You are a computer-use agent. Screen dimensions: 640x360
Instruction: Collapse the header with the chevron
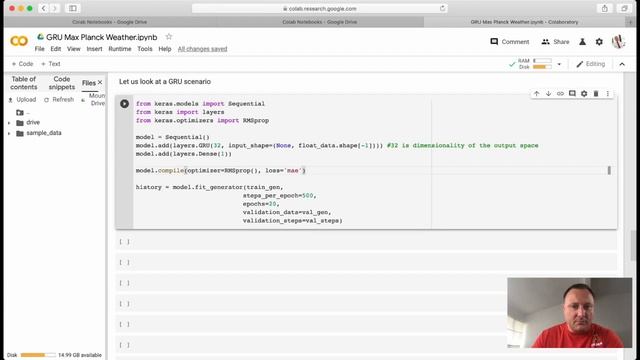(x=622, y=64)
